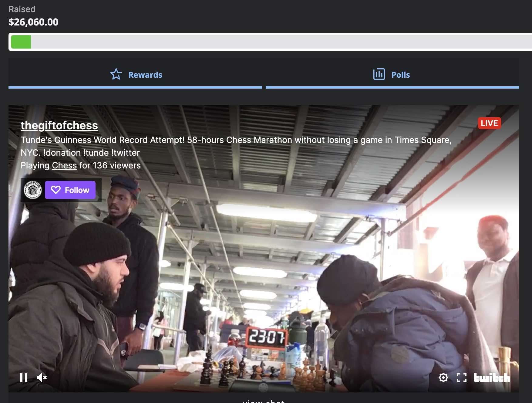Click the $26,060.00 raised amount
The height and width of the screenshot is (403, 532).
point(33,22)
